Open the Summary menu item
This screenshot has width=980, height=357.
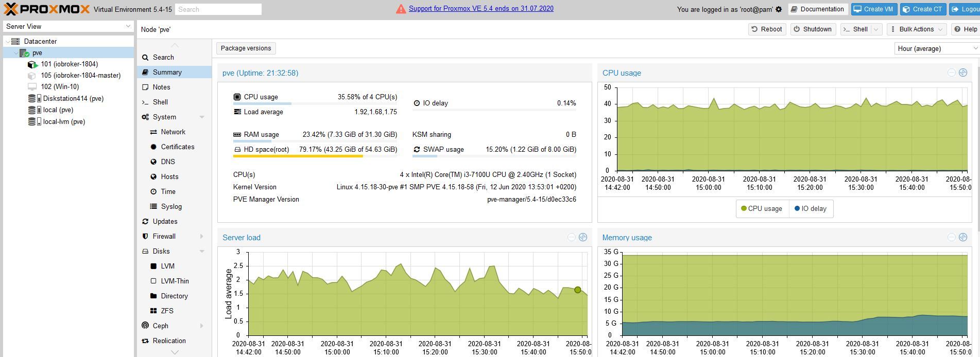[174, 72]
